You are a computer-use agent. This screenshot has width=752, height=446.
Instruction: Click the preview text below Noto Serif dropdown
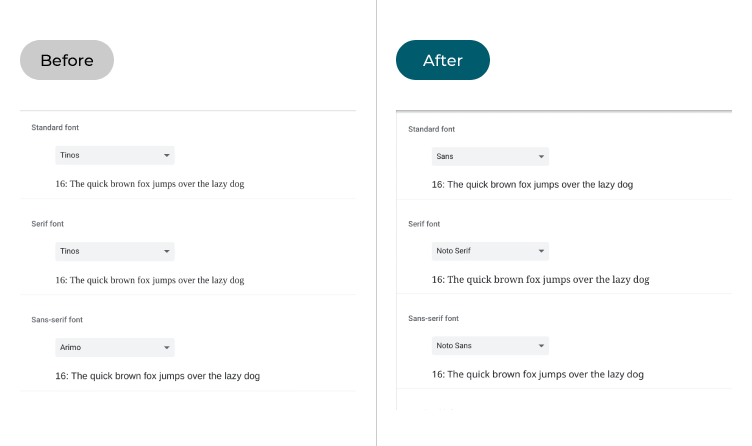click(540, 280)
